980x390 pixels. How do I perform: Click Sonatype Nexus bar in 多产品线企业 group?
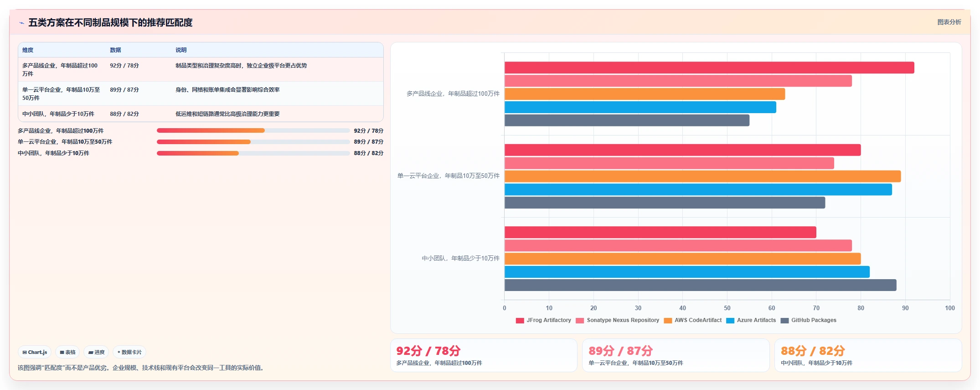click(x=678, y=81)
